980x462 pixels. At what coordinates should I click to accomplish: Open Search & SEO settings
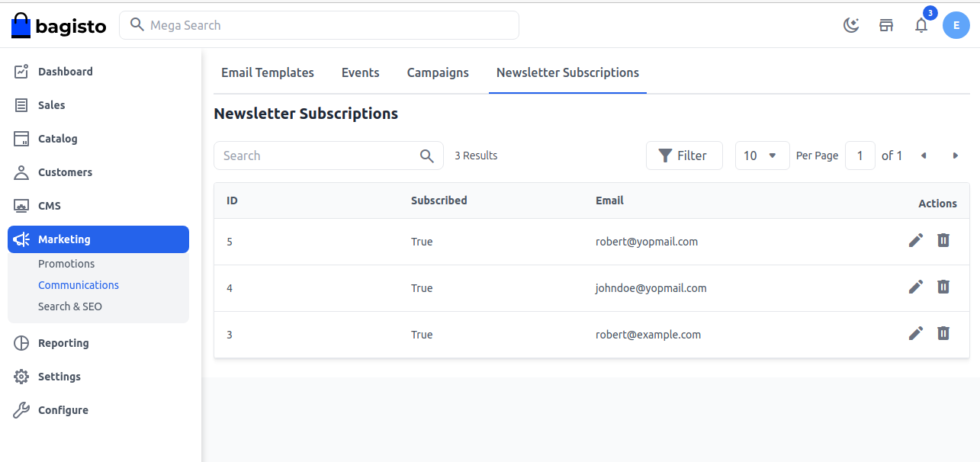(x=70, y=306)
